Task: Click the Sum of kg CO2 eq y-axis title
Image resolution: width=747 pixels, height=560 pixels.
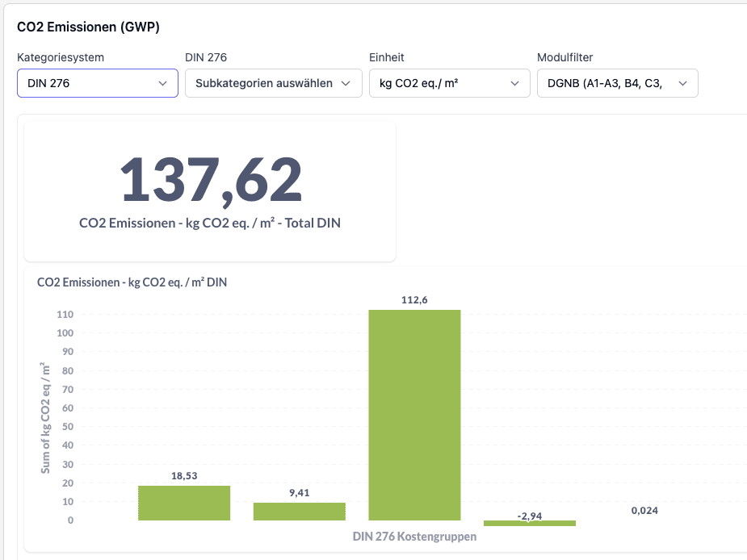Action: (x=45, y=418)
